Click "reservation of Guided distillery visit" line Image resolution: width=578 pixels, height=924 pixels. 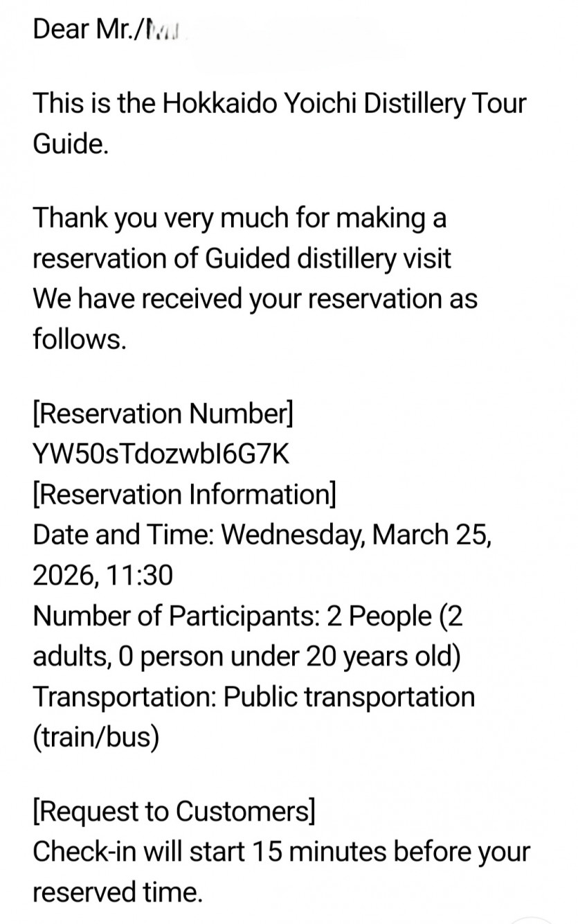[242, 258]
